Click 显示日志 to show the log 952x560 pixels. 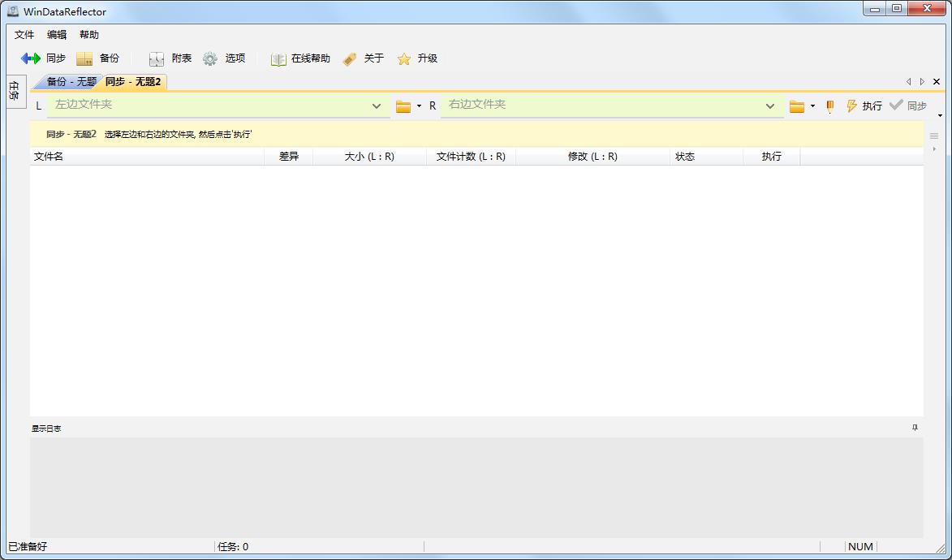coord(48,428)
